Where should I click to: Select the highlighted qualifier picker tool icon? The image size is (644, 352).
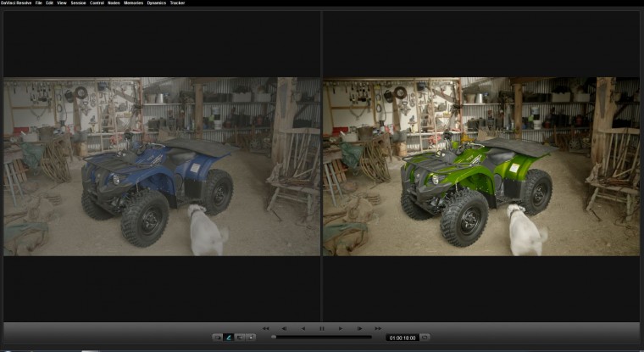(x=228, y=338)
